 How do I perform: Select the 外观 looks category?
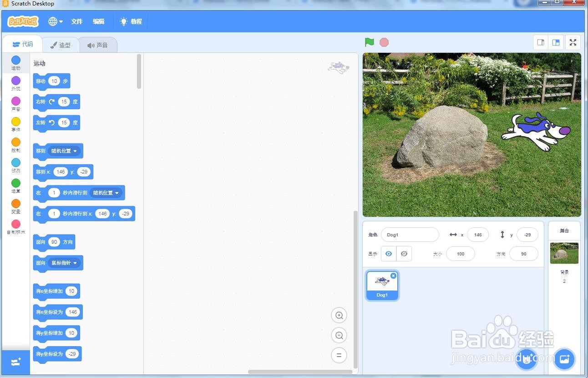point(16,83)
